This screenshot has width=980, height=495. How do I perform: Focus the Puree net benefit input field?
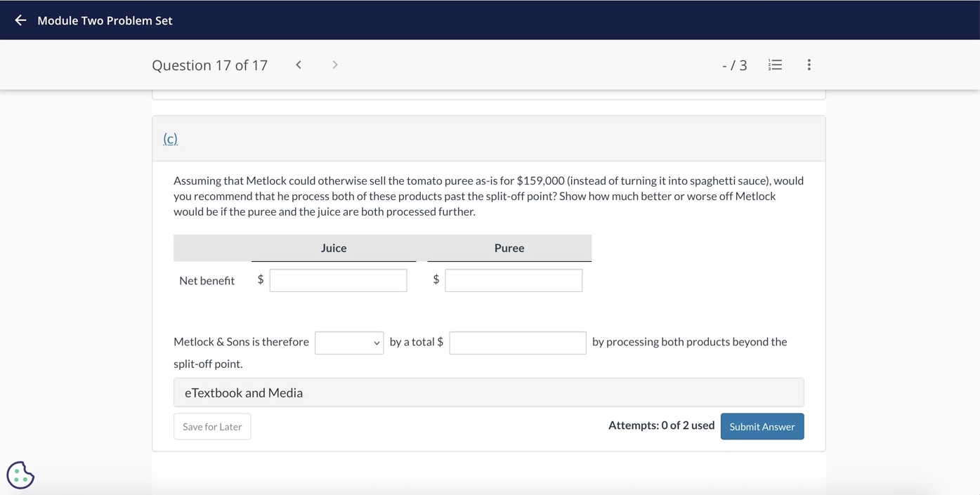[x=514, y=280]
